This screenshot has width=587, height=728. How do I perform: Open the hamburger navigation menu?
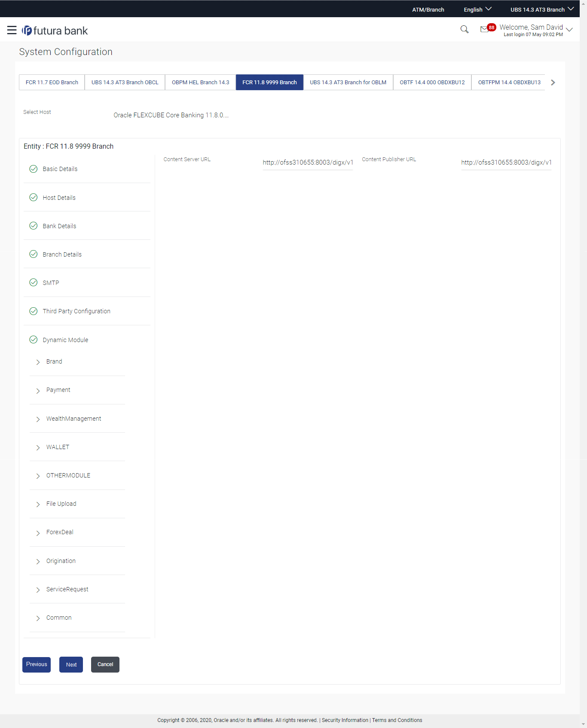(12, 30)
